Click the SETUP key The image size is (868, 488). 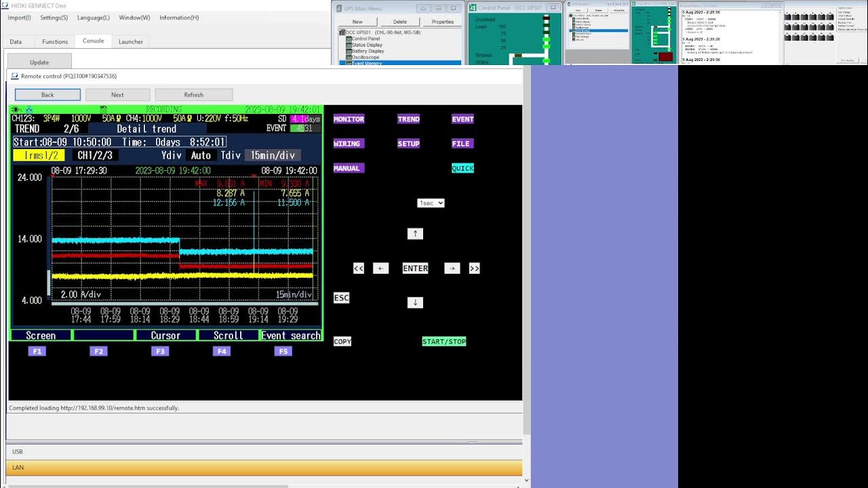click(408, 144)
